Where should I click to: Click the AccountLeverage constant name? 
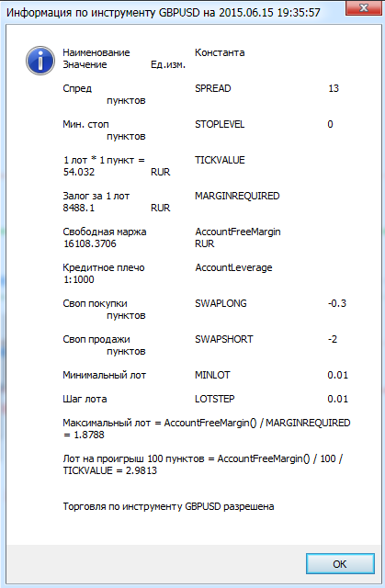(233, 267)
